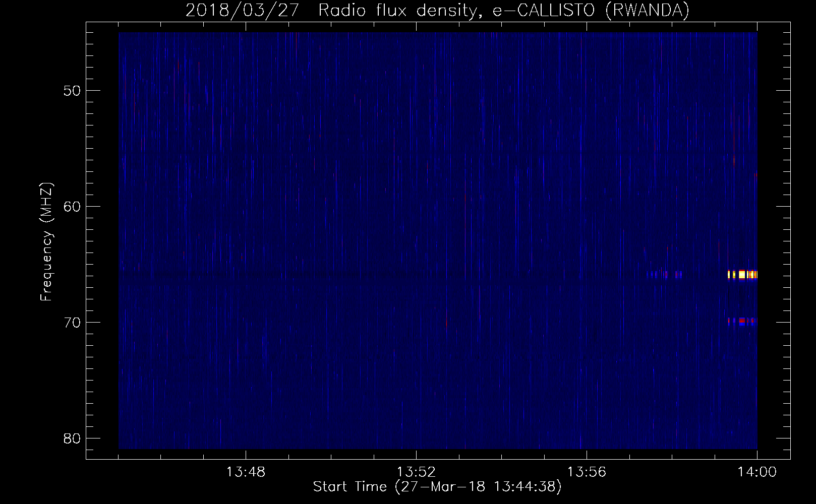This screenshot has width=816, height=504.
Task: Click the 14:00 time tick label
Action: (757, 472)
